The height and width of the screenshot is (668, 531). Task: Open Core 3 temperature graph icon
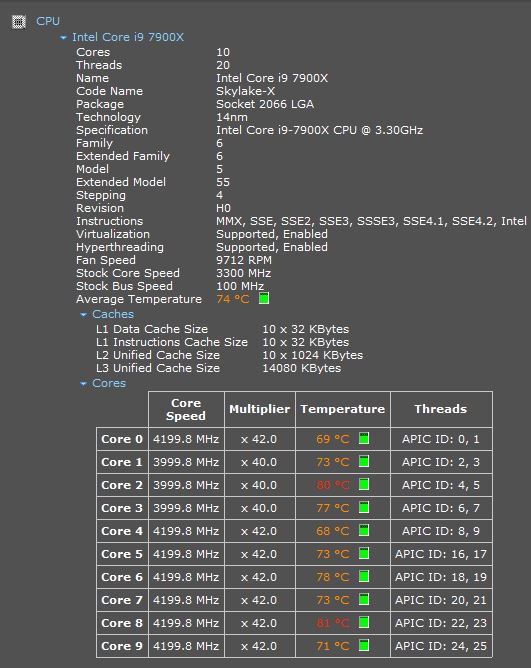click(364, 507)
